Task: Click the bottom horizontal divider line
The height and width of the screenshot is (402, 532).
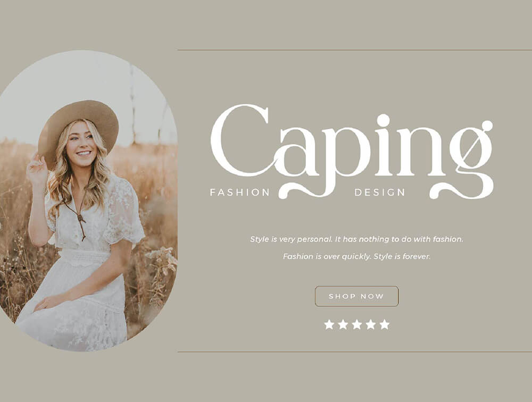Action: click(354, 352)
